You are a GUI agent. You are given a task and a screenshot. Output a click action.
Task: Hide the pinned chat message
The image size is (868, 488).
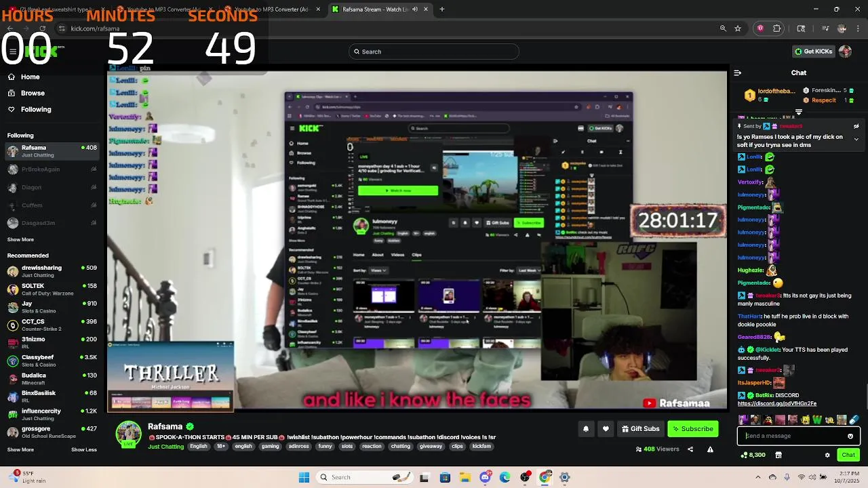856,126
